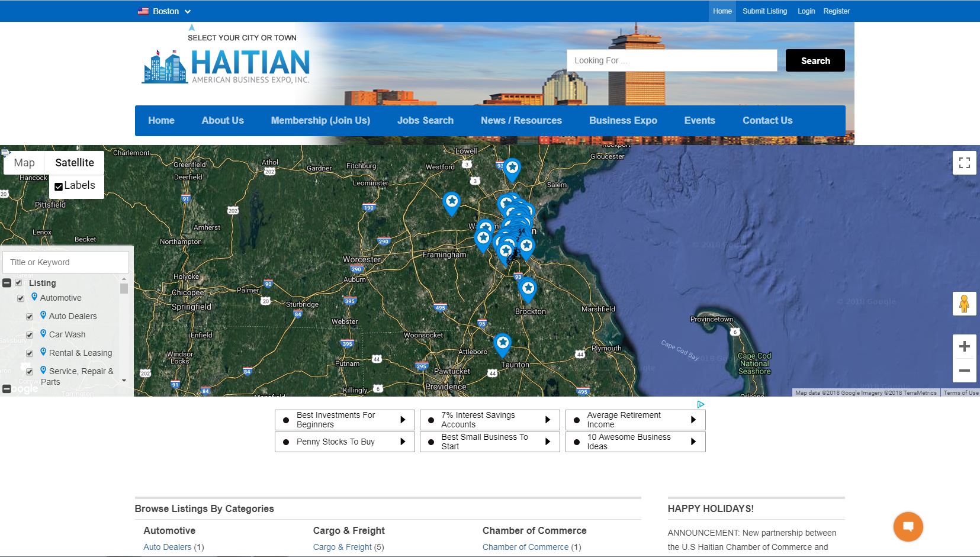The image size is (980, 557).
Task: Click the Terms of Use map link
Action: [960, 393]
